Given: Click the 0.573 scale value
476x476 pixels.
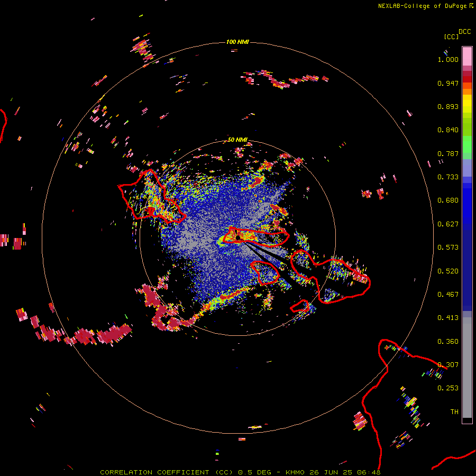Looking at the screenshot, I should (x=448, y=248).
